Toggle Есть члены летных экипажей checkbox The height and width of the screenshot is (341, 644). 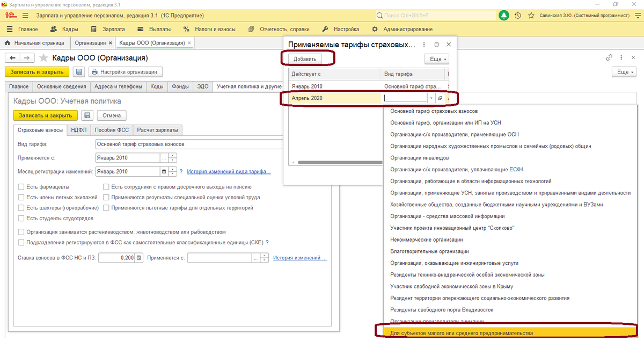click(x=21, y=197)
